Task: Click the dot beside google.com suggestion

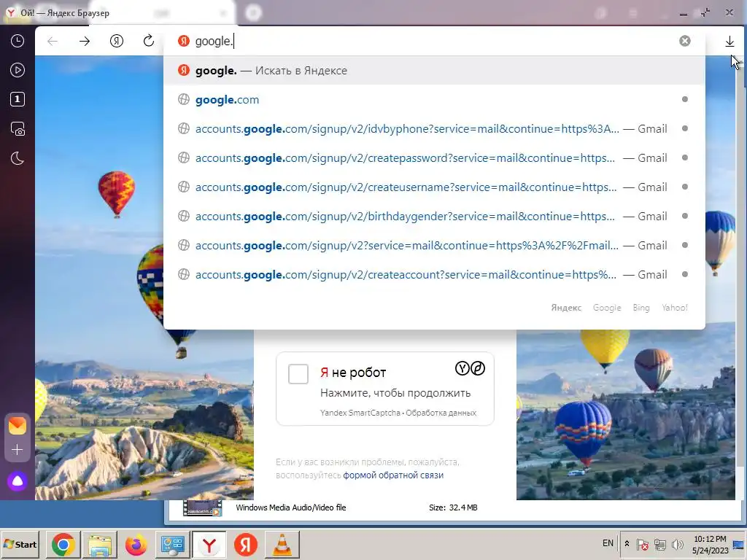Action: tap(684, 99)
